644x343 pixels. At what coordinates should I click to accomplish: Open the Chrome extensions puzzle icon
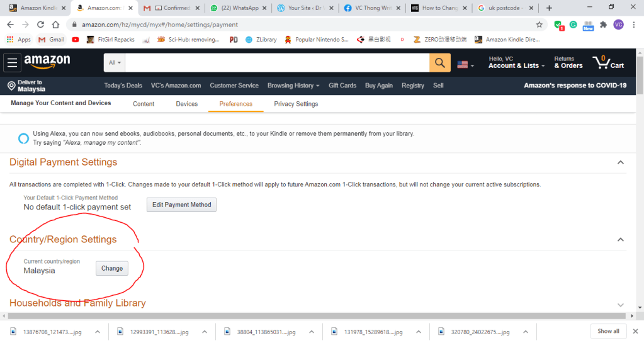pyautogui.click(x=603, y=25)
